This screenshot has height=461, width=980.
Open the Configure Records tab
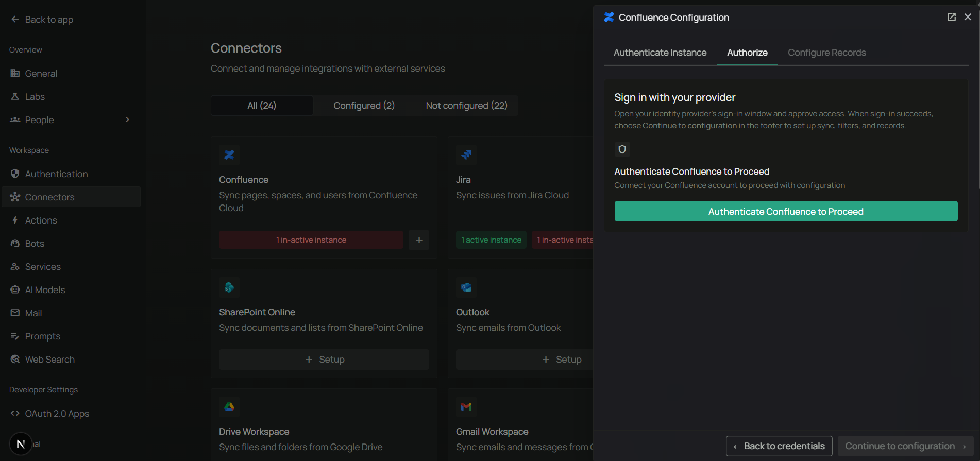(826, 53)
